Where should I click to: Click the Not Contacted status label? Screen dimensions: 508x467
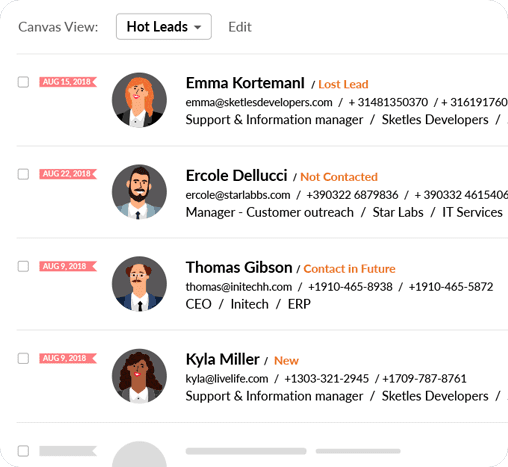click(339, 177)
